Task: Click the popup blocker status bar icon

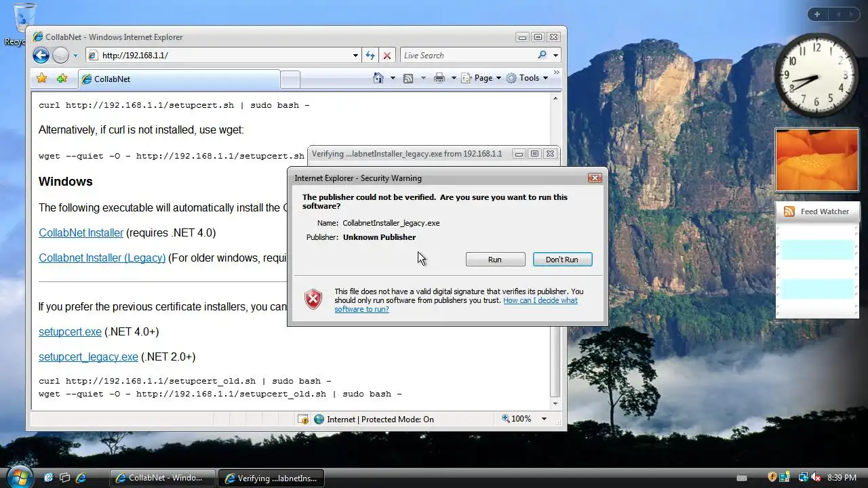Action: coord(303,420)
